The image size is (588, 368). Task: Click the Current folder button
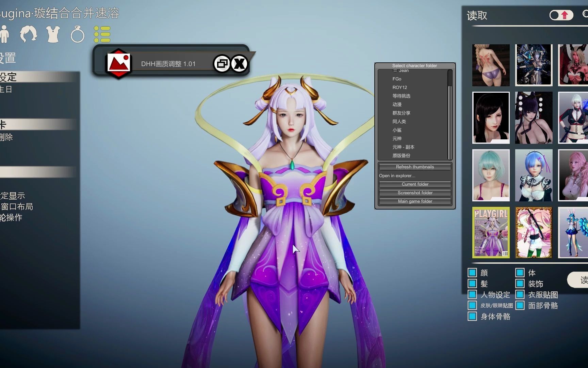415,184
